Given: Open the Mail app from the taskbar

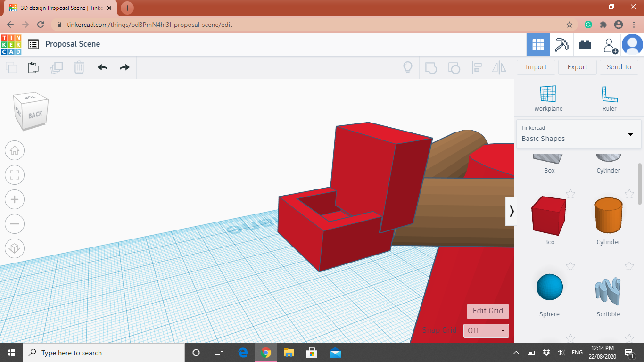Looking at the screenshot, I should (x=335, y=353).
